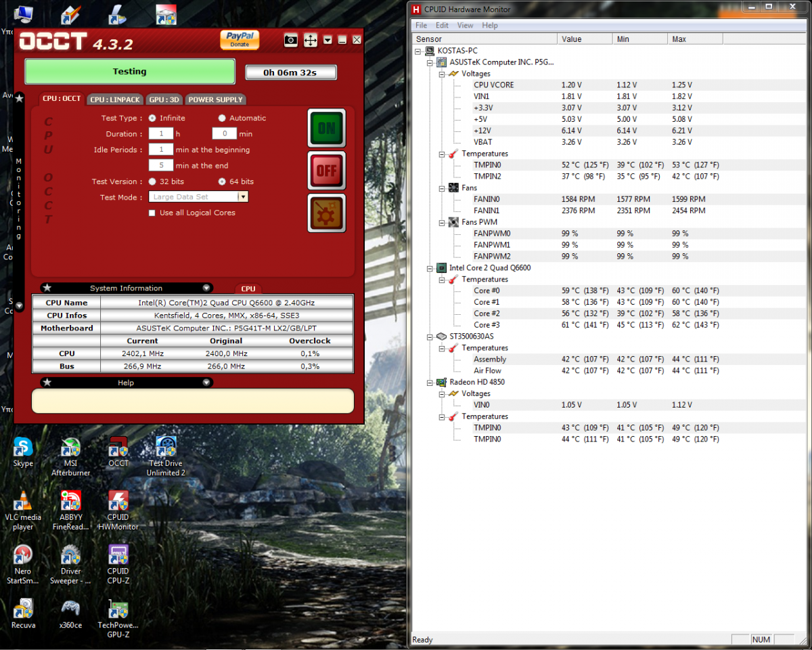Click the star atop the Monitoring side strip

pos(19,99)
